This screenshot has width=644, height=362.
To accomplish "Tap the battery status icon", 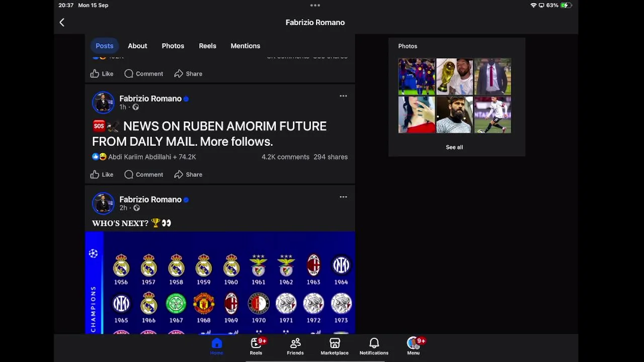I will click(x=566, y=5).
